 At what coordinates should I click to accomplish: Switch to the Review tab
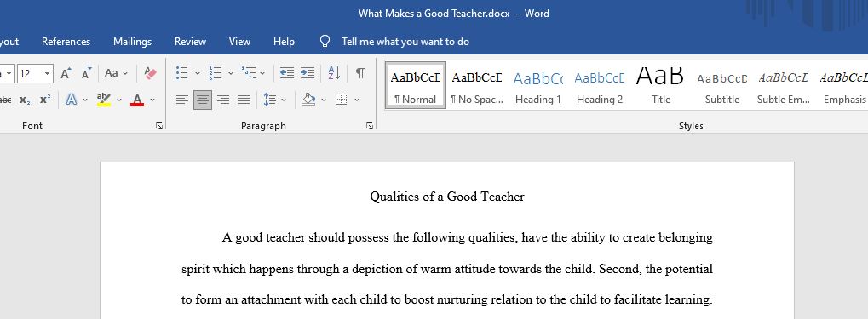(x=191, y=42)
